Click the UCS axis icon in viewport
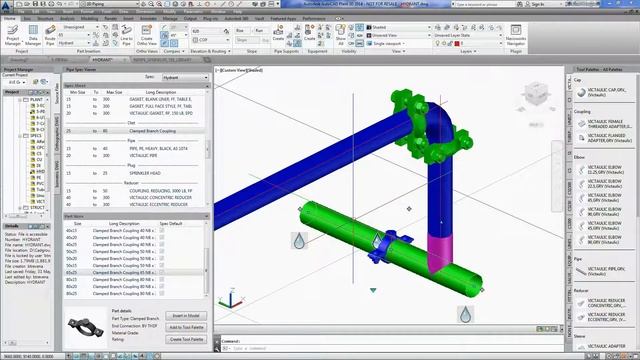 tap(230, 299)
